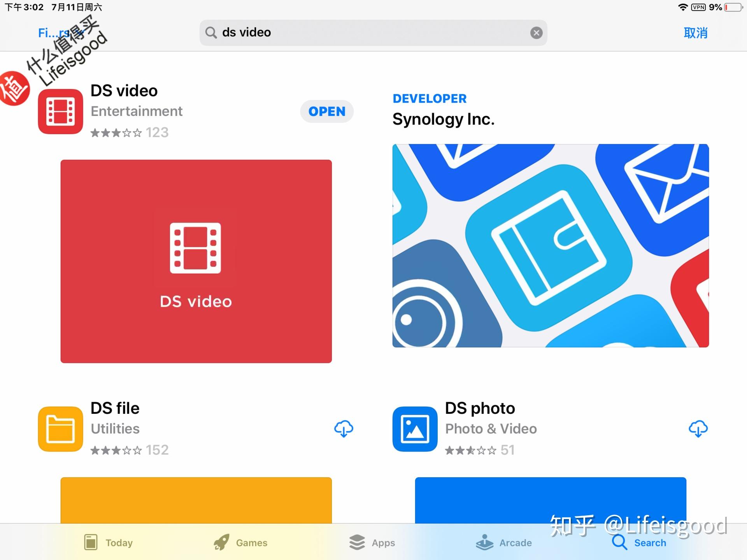Tap the DS video app title
The height and width of the screenshot is (560, 747).
coord(124,91)
